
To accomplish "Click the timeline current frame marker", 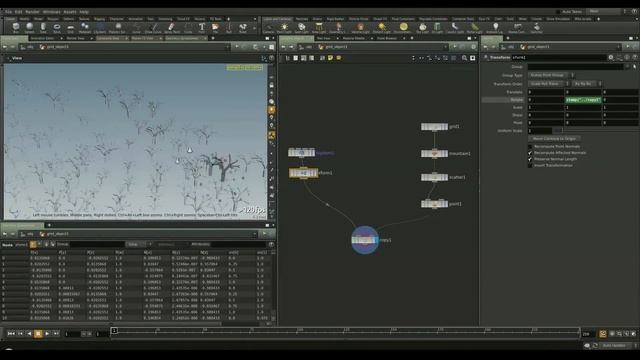I will click(115, 330).
